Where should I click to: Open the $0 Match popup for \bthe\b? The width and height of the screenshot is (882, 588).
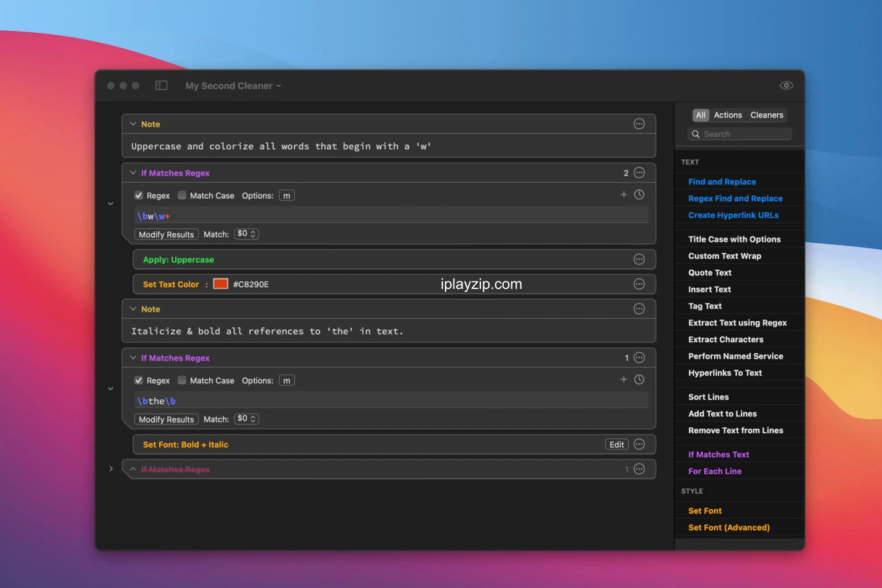pyautogui.click(x=246, y=419)
